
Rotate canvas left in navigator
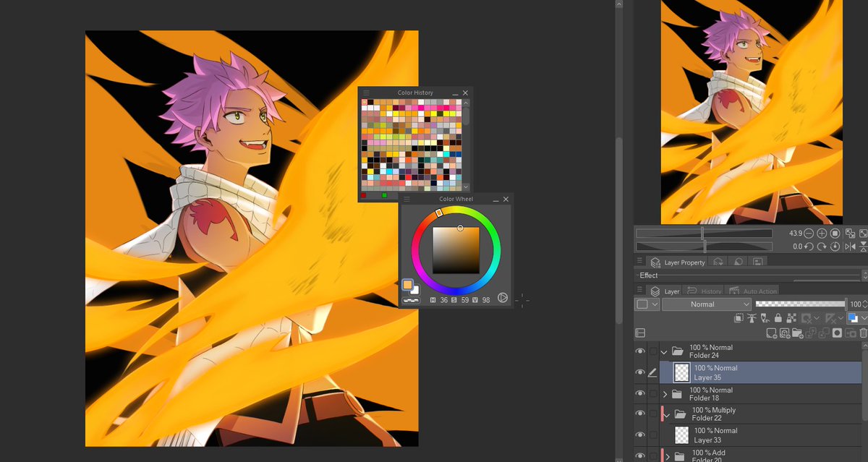click(x=809, y=247)
